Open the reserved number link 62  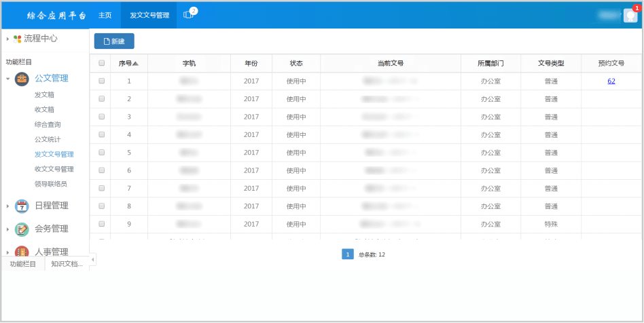[611, 81]
